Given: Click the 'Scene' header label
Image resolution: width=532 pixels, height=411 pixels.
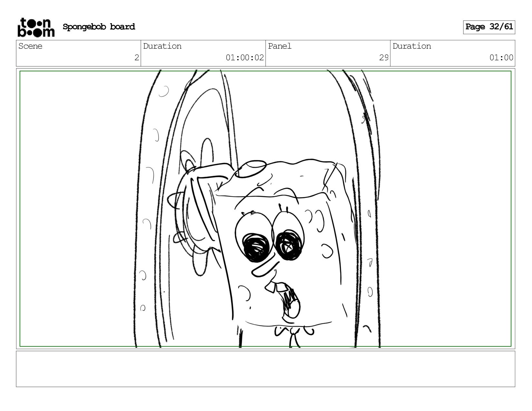Looking at the screenshot, I should [x=30, y=46].
